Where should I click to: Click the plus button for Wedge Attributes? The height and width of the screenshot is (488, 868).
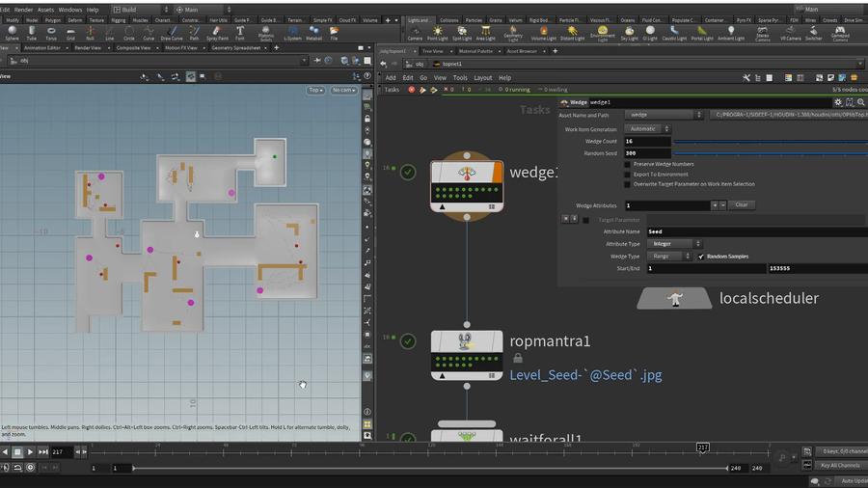tap(715, 205)
